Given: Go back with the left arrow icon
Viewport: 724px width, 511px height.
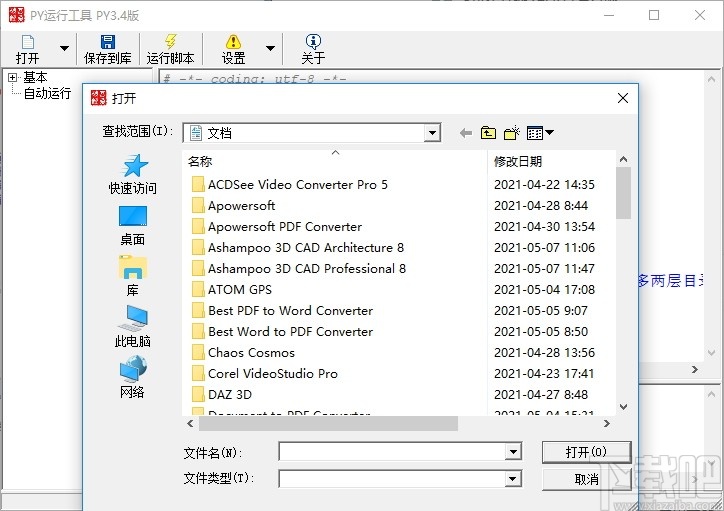Looking at the screenshot, I should (x=466, y=133).
